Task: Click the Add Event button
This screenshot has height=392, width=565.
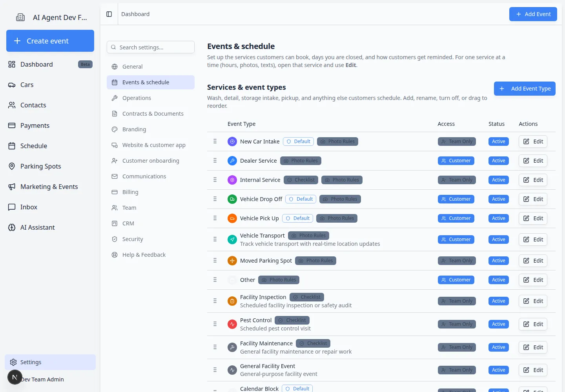Action: pos(533,14)
